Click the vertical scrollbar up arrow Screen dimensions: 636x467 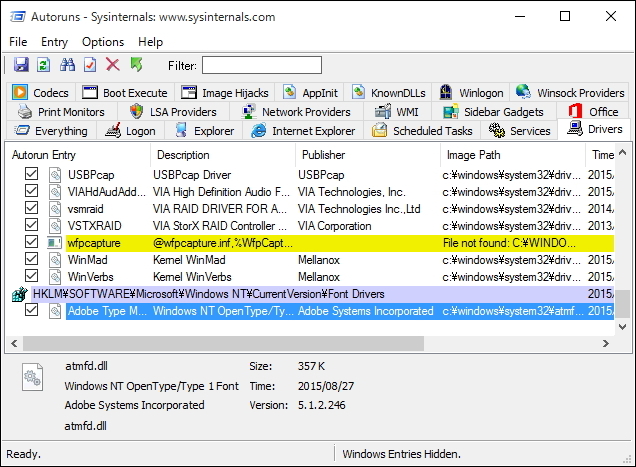623,153
